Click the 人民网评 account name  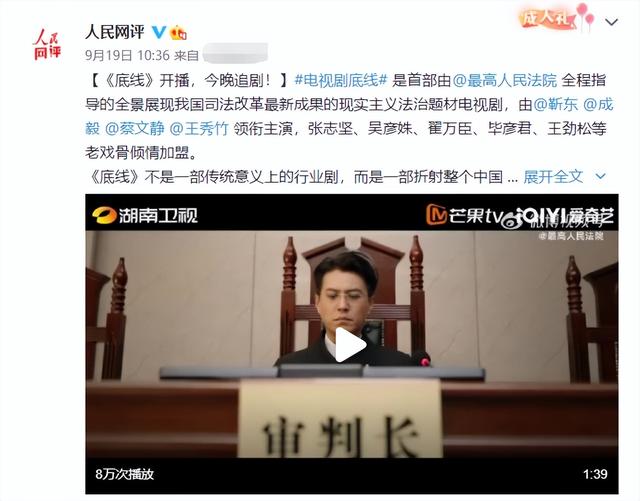click(x=115, y=32)
